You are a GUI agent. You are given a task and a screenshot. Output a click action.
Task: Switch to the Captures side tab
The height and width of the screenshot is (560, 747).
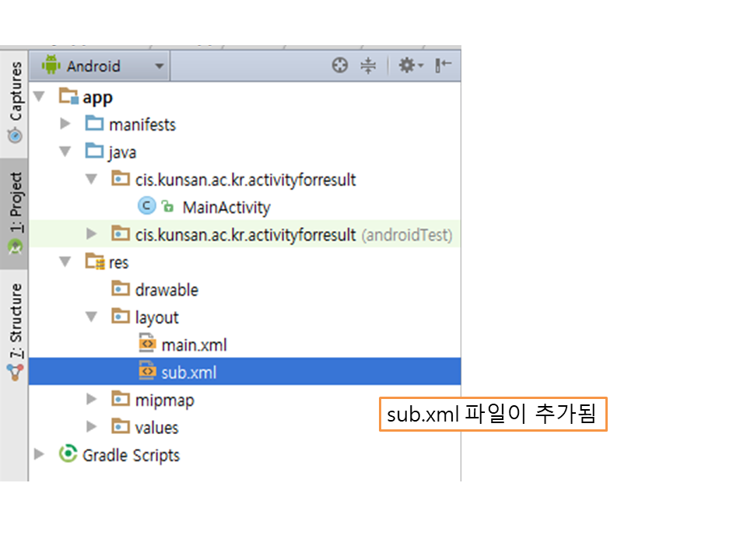15,101
